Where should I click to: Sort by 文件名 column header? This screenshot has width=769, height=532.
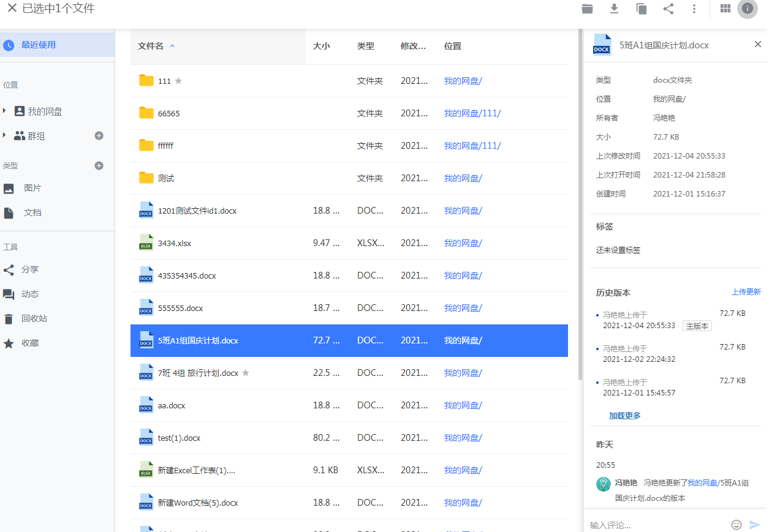[x=151, y=46]
